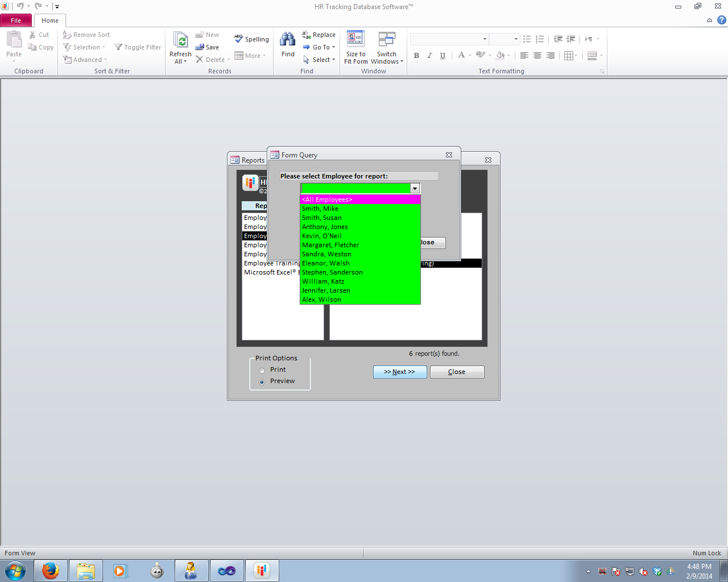Click the Find binoculars icon
The height and width of the screenshot is (582, 728).
point(288,40)
